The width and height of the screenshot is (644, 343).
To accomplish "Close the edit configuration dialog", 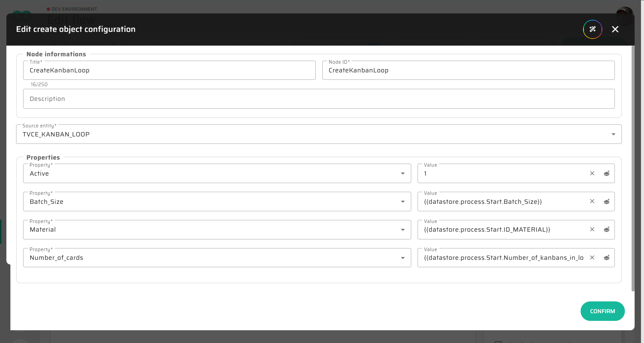I will pos(615,29).
